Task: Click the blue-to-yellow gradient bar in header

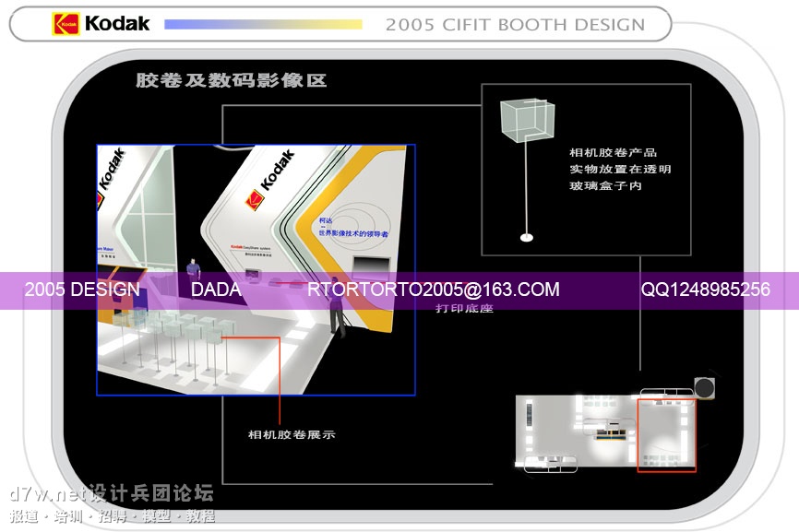Action: pyautogui.click(x=263, y=24)
